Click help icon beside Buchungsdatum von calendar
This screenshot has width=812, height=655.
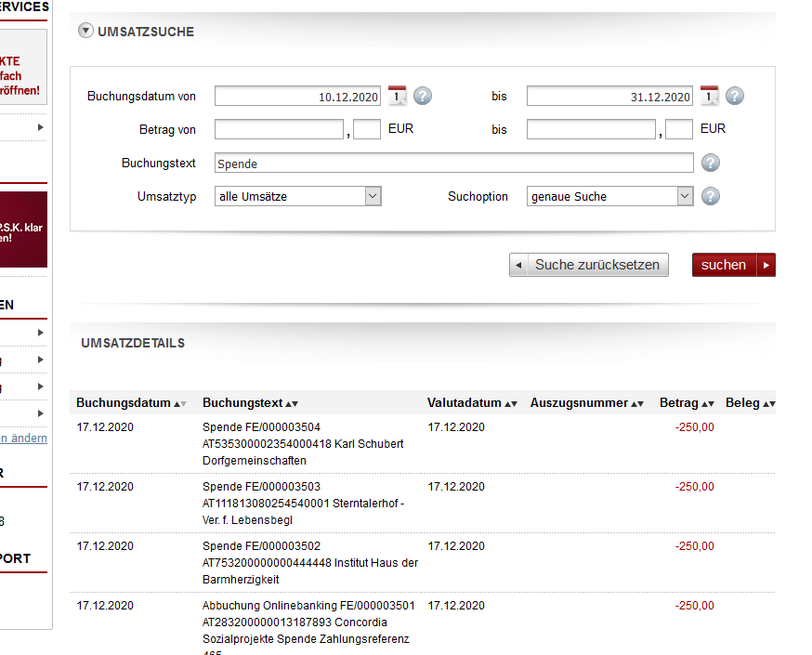[423, 96]
